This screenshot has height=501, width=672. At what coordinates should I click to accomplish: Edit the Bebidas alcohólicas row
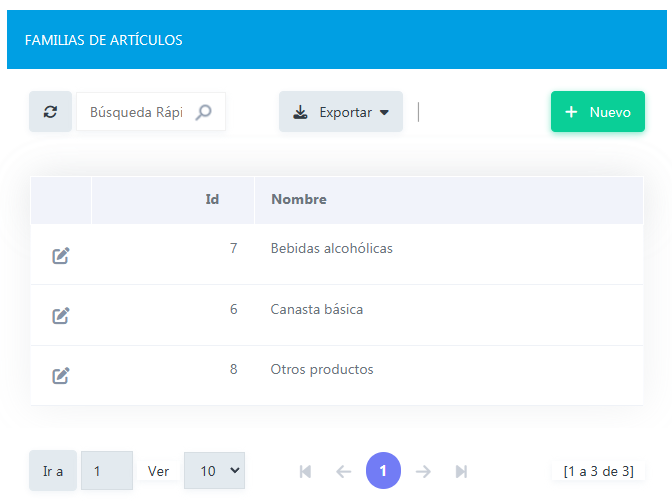(60, 255)
